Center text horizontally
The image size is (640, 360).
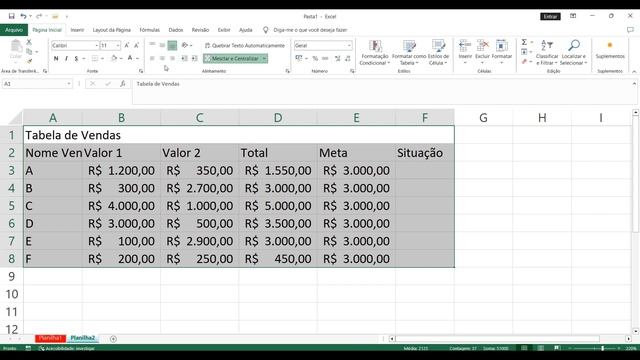pyautogui.click(x=162, y=58)
